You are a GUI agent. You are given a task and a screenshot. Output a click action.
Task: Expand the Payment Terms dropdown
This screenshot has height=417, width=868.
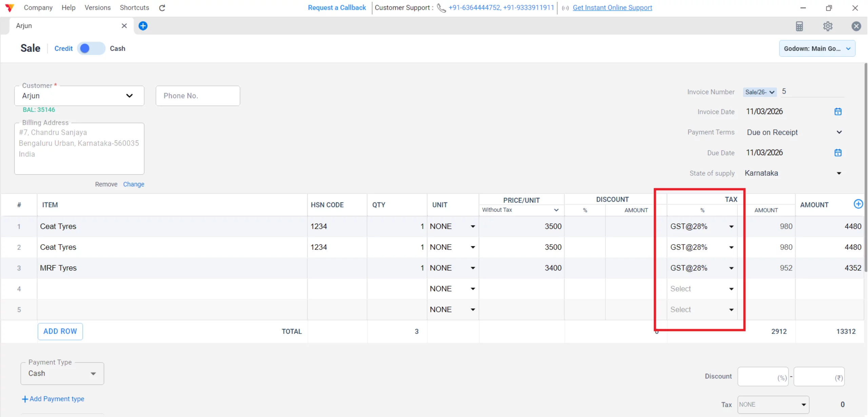pos(839,132)
